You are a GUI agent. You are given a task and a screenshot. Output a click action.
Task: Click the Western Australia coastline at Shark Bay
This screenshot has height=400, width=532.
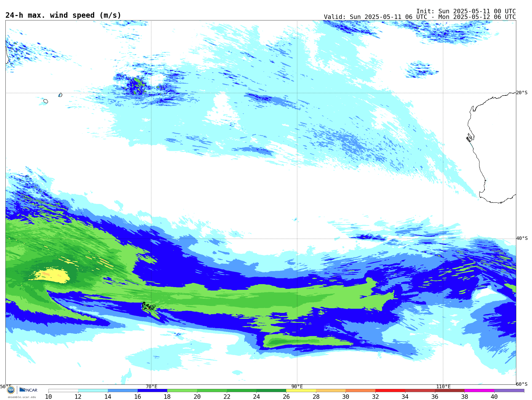point(470,137)
